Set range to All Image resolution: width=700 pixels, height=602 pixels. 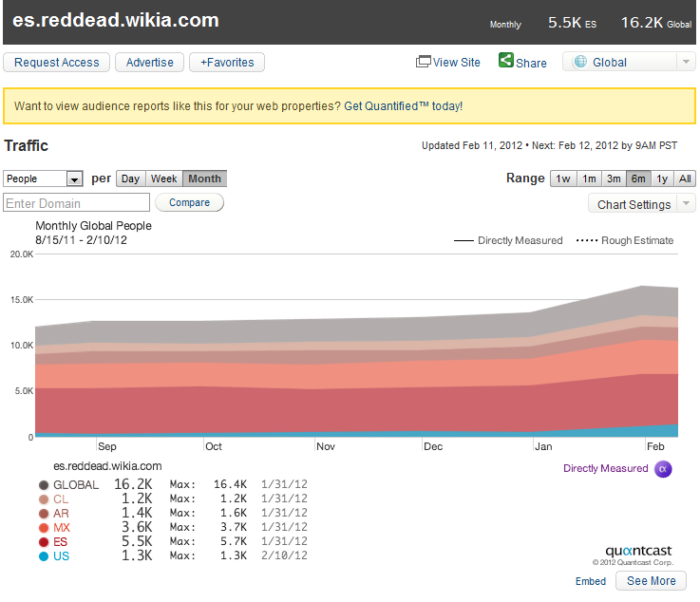click(685, 179)
